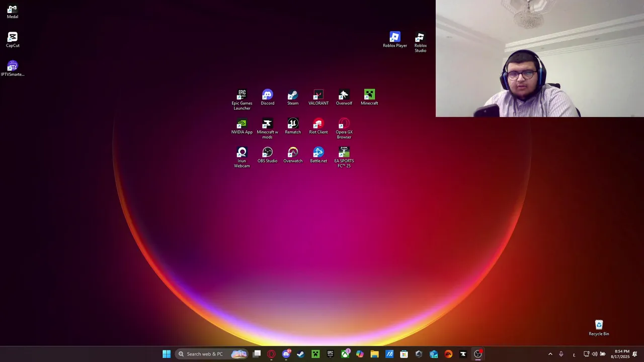
Task: Open Discord from the taskbar
Action: coord(286,354)
